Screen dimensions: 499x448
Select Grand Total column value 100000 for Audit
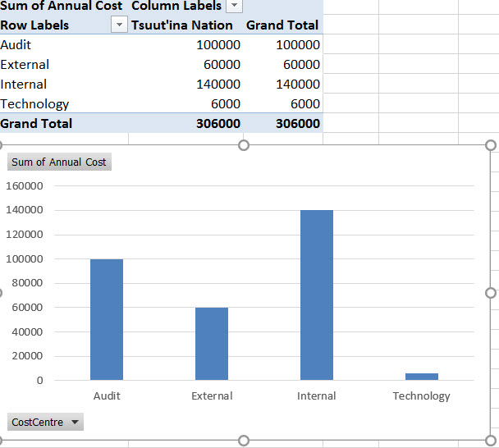tap(283, 44)
